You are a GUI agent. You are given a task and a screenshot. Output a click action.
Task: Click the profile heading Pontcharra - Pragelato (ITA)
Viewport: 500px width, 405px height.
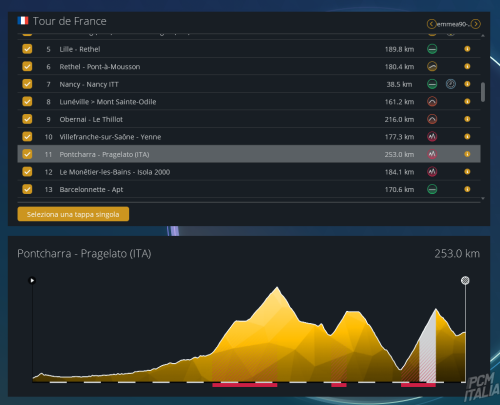pos(84,254)
